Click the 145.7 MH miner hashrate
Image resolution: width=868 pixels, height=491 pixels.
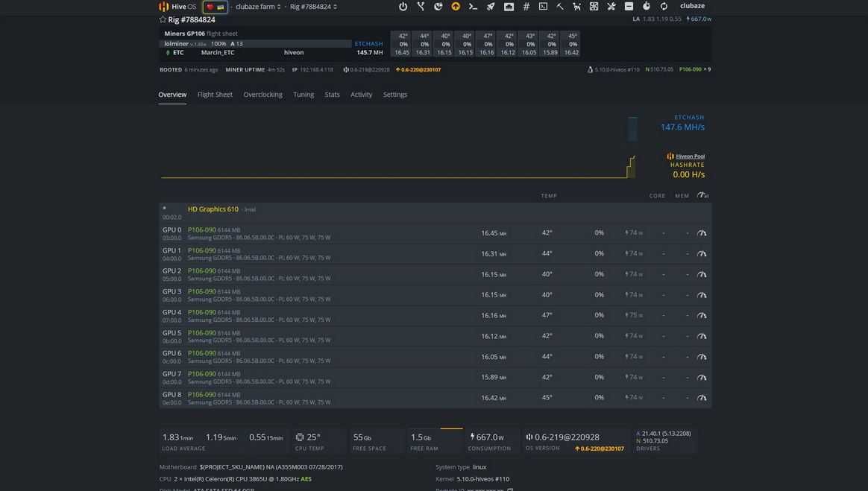point(370,53)
